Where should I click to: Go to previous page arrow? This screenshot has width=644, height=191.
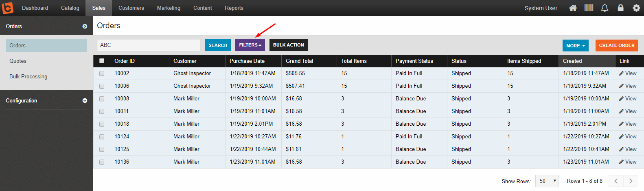tap(616, 181)
